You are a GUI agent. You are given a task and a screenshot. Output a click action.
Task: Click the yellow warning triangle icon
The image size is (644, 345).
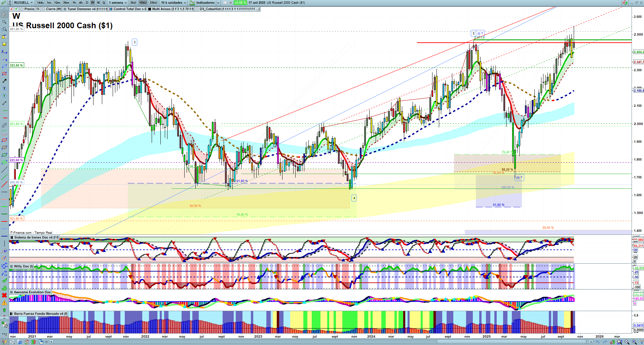tap(4, 303)
